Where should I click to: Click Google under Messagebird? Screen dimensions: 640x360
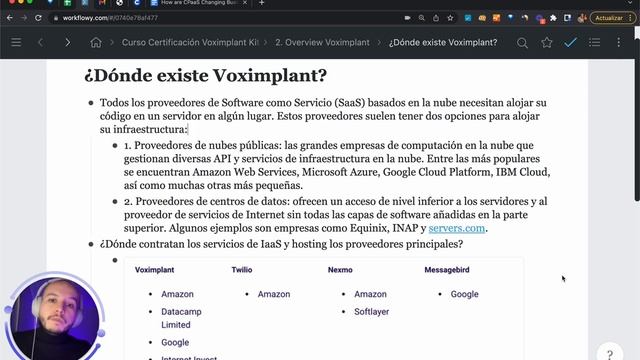(x=464, y=294)
